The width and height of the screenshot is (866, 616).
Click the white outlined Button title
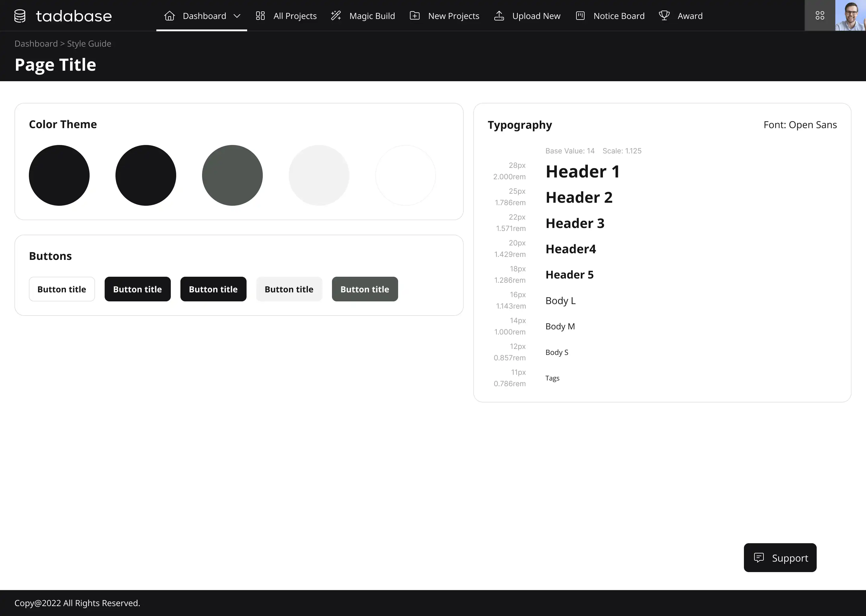(x=62, y=289)
